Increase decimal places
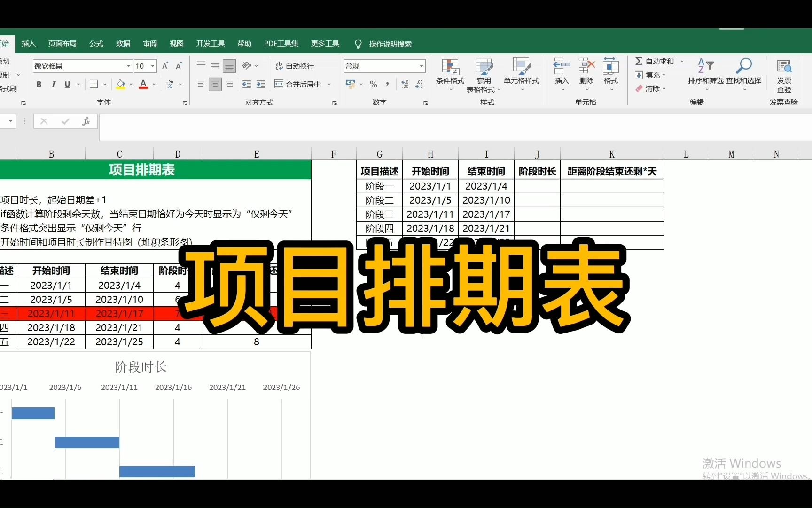The width and height of the screenshot is (812, 508). [405, 84]
